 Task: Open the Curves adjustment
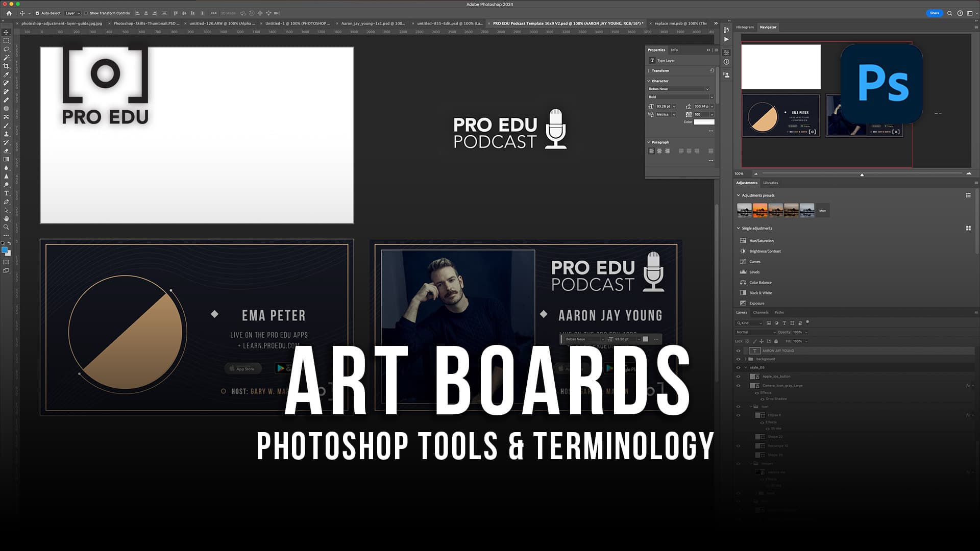[754, 261]
